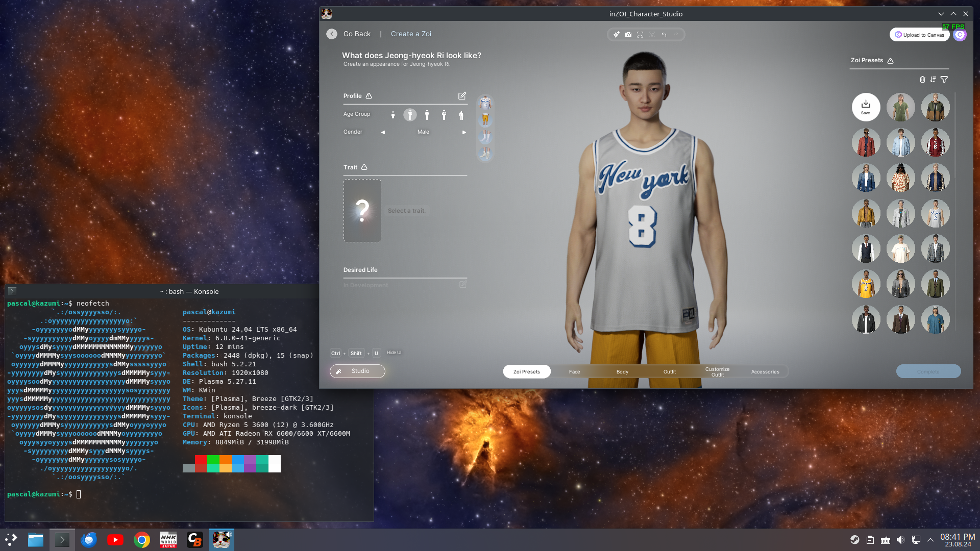This screenshot has height=551, width=980.
Task: Select the elderly age group figure
Action: coord(461,115)
